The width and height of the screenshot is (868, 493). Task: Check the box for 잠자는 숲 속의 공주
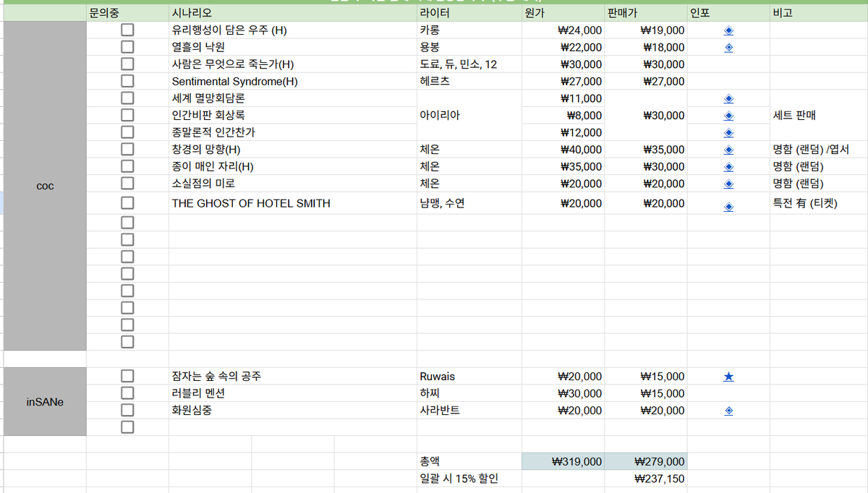click(127, 376)
